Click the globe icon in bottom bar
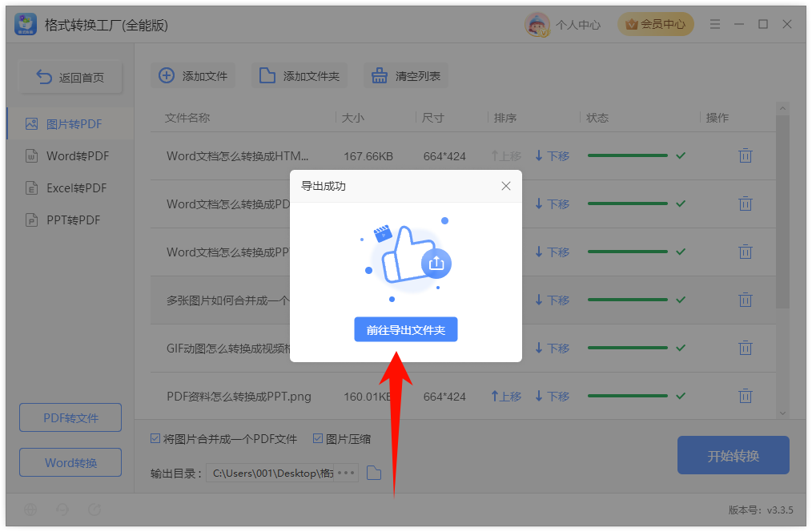Screen dimensions: 812x532 tap(30, 510)
